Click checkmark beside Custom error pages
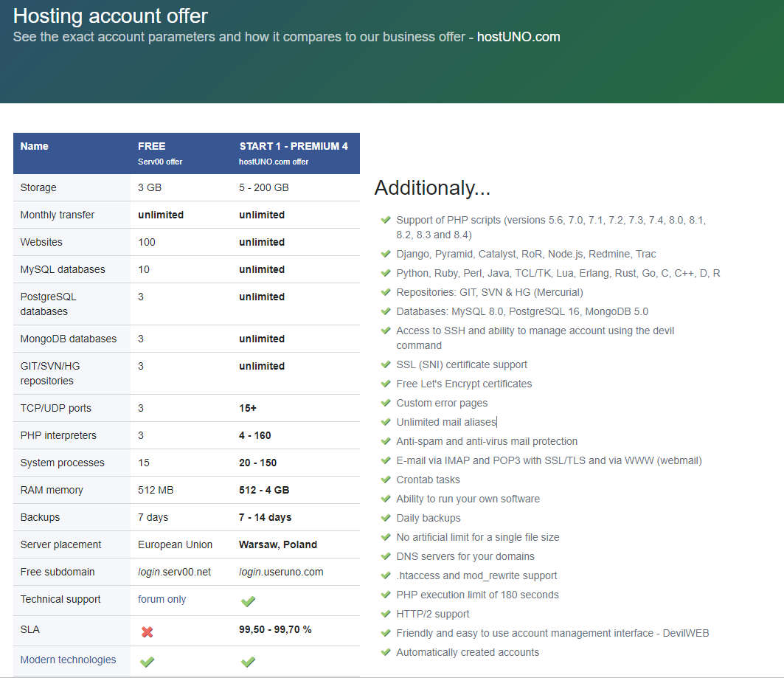The height and width of the screenshot is (678, 784). coord(386,403)
